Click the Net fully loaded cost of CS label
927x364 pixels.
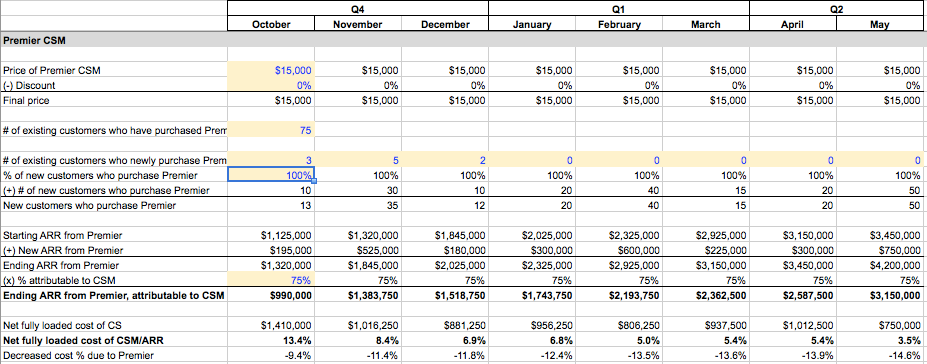pyautogui.click(x=63, y=326)
